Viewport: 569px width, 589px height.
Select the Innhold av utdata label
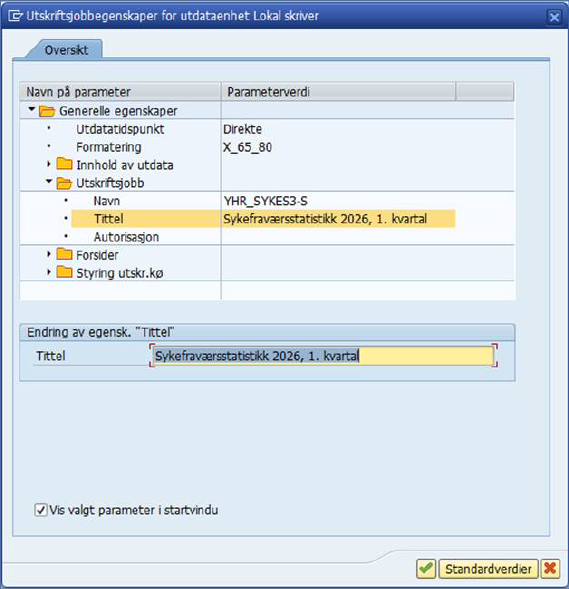pyautogui.click(x=125, y=165)
